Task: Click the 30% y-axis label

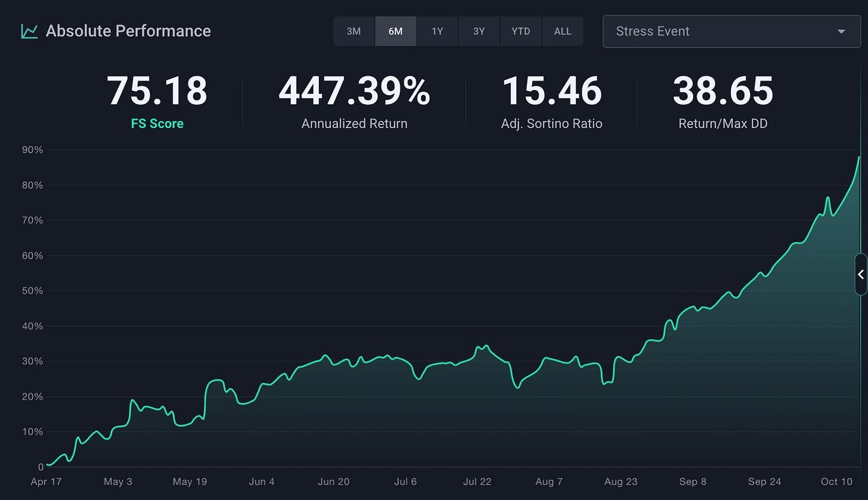Action: [x=33, y=361]
